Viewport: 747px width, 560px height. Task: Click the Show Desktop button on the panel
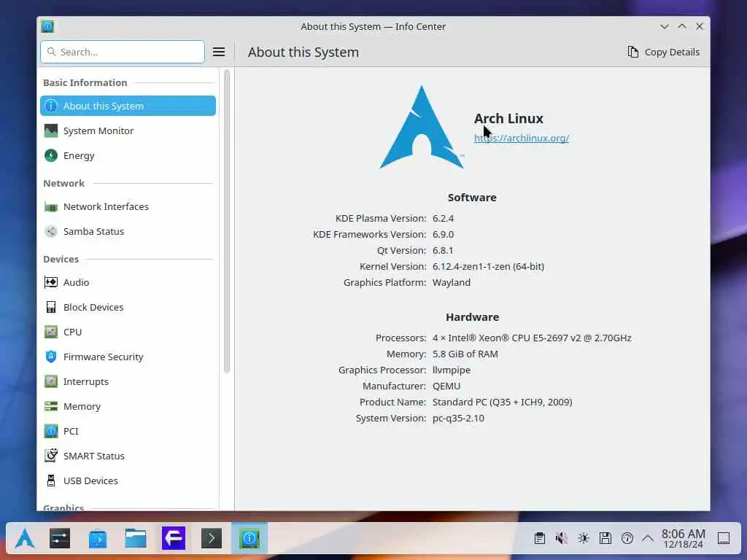[724, 539]
